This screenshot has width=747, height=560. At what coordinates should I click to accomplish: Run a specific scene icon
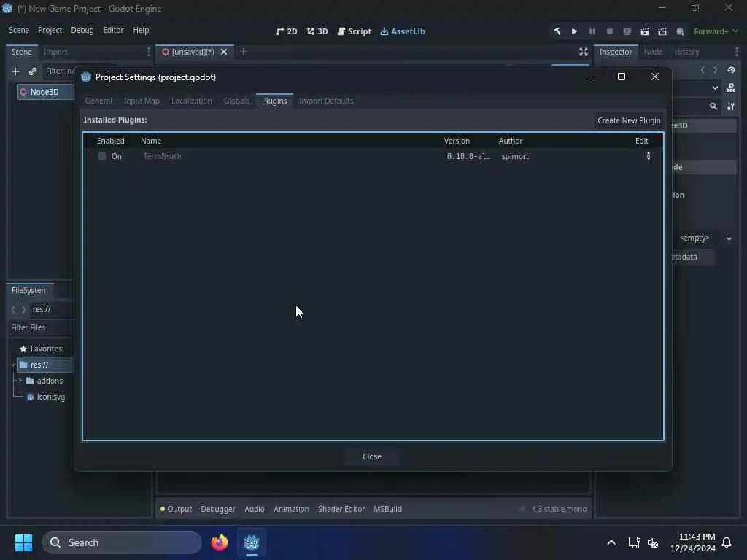point(662,31)
